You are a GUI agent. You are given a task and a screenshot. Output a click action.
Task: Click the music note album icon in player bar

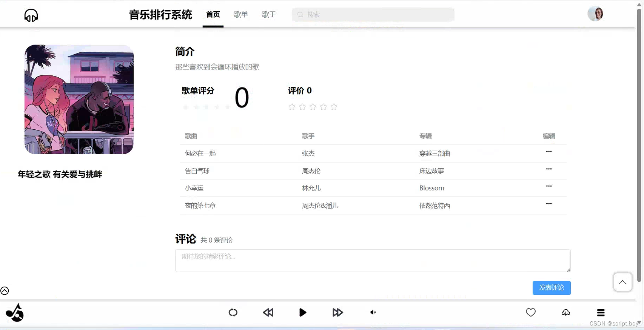[x=15, y=313]
